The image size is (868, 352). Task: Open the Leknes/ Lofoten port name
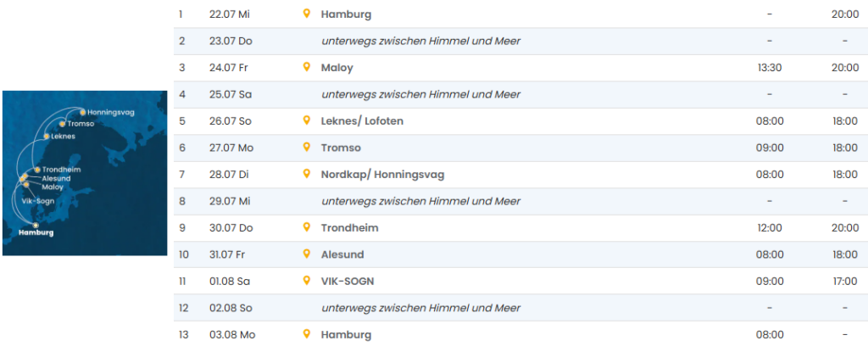(362, 121)
